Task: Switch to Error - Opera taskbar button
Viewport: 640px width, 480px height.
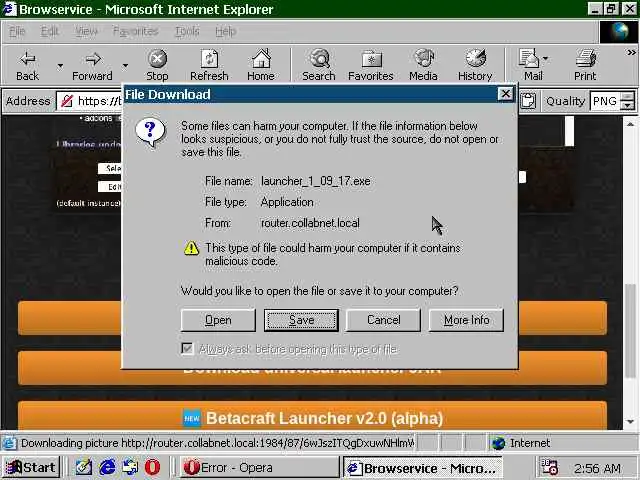Action: 260,467
